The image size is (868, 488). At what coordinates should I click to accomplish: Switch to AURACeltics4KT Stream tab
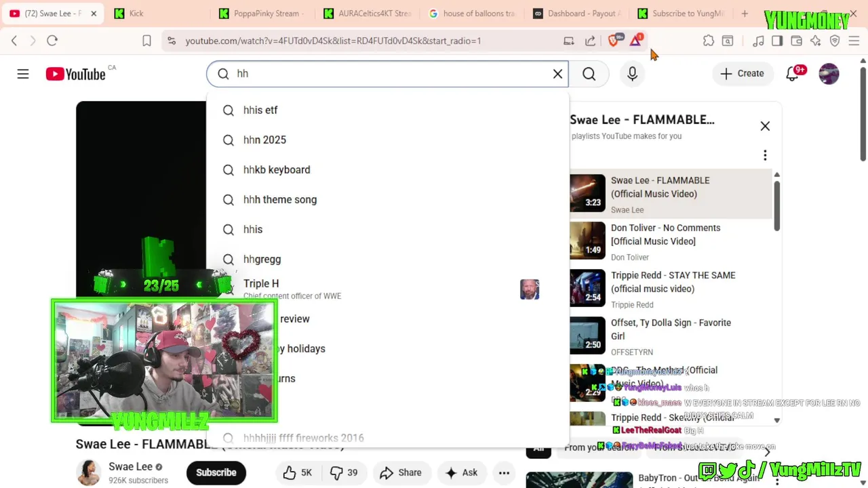[367, 14]
